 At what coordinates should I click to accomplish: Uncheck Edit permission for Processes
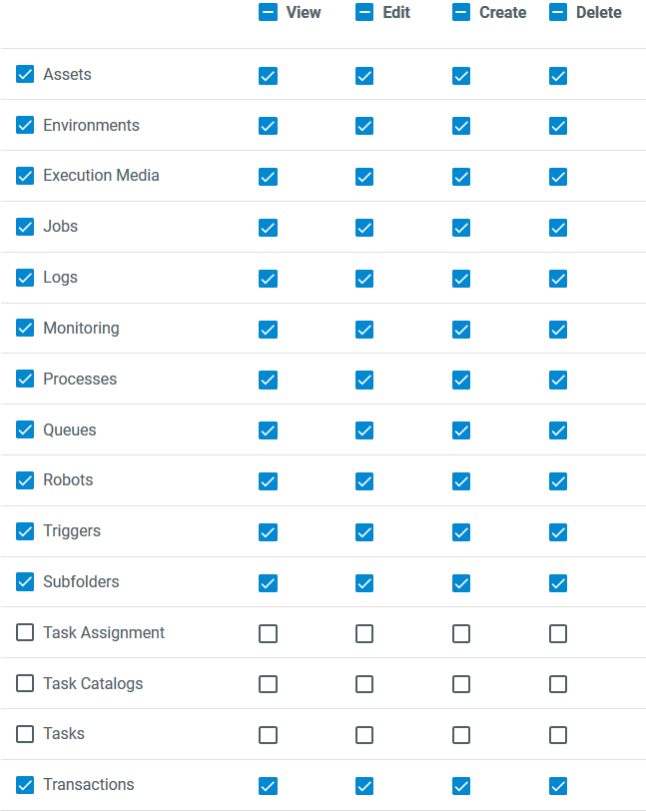pos(364,380)
